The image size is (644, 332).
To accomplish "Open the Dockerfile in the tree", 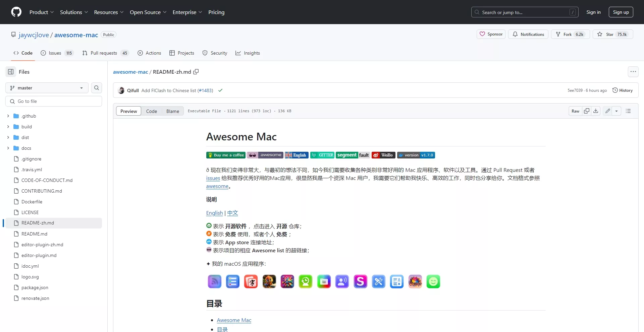I will (32, 202).
